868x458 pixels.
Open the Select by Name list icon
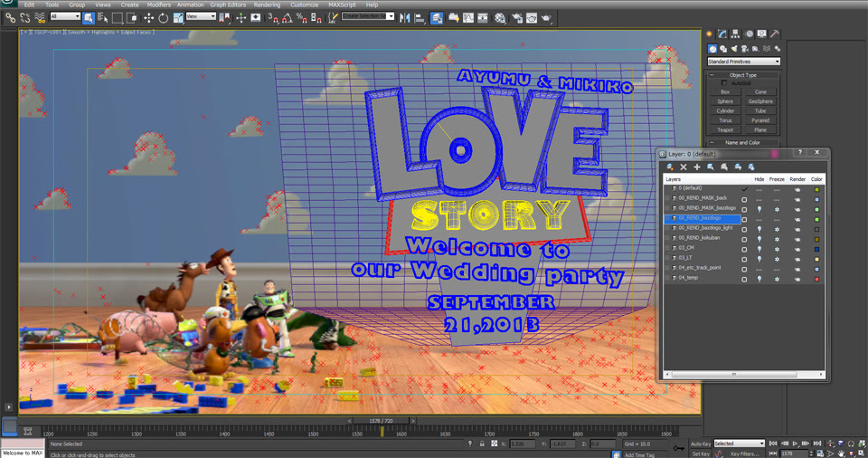(x=103, y=18)
